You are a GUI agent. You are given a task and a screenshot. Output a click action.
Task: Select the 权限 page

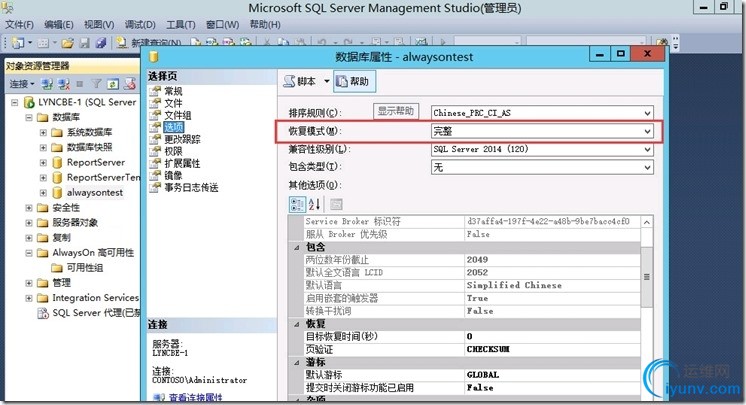173,151
